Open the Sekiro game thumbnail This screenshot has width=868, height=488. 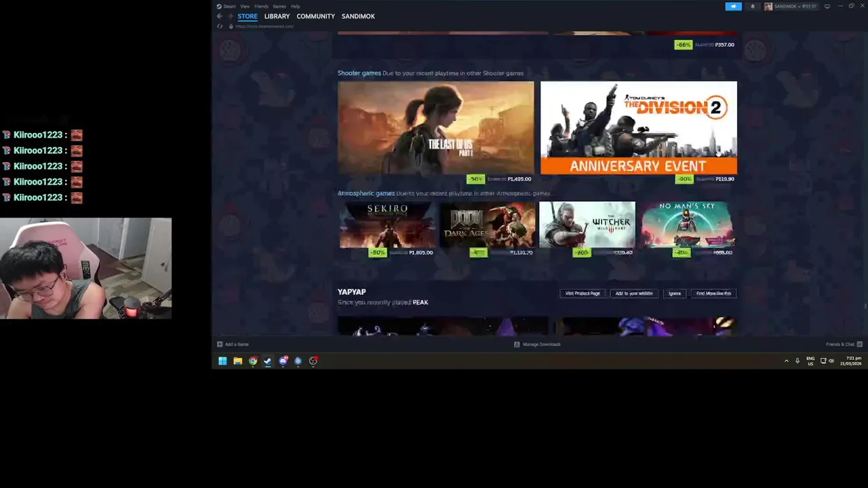point(387,225)
